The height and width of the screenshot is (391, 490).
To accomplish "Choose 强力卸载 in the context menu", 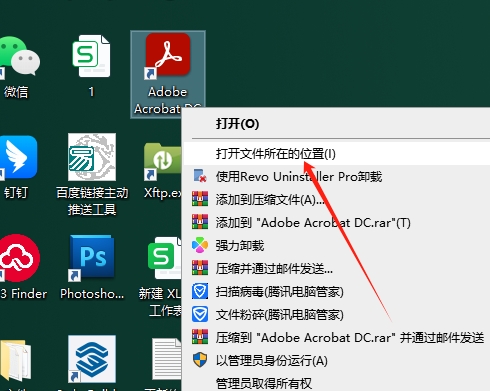I will pos(337,246).
